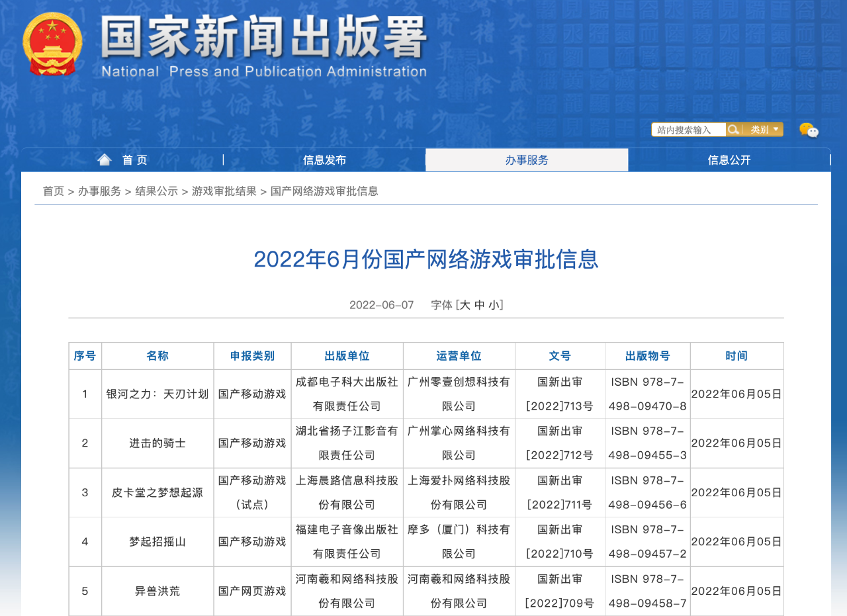
Task: Click 办事服务 in the breadcrumb path
Action: tap(99, 191)
